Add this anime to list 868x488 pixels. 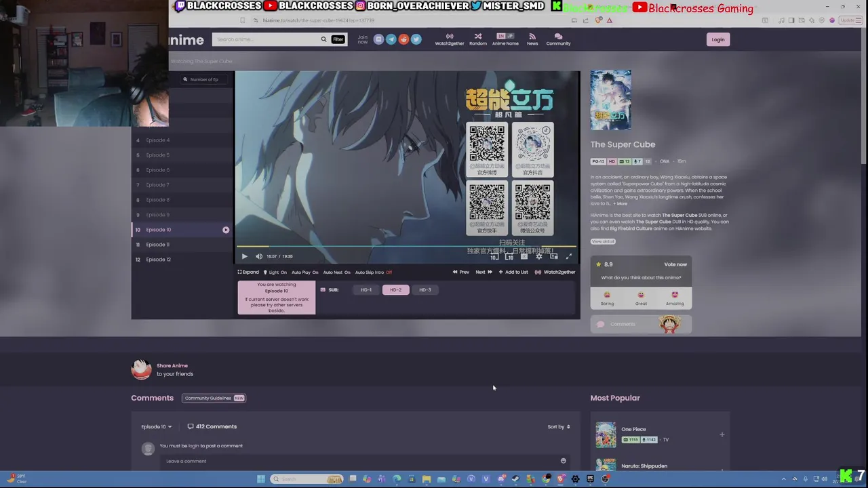coord(513,272)
